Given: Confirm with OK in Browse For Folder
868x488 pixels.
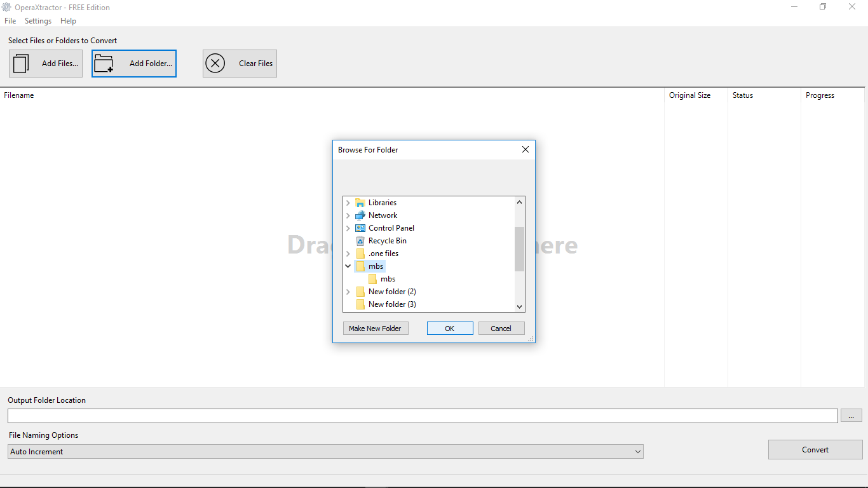Looking at the screenshot, I should pyautogui.click(x=450, y=329).
